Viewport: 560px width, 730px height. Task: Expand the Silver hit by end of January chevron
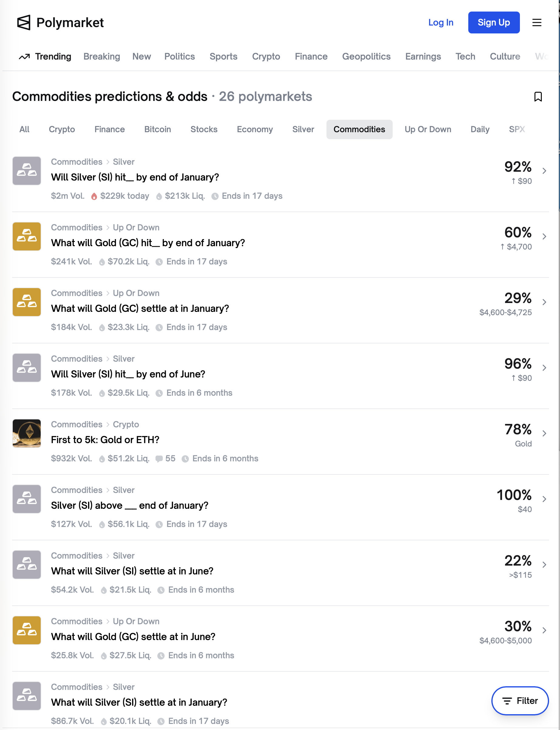pyautogui.click(x=544, y=171)
